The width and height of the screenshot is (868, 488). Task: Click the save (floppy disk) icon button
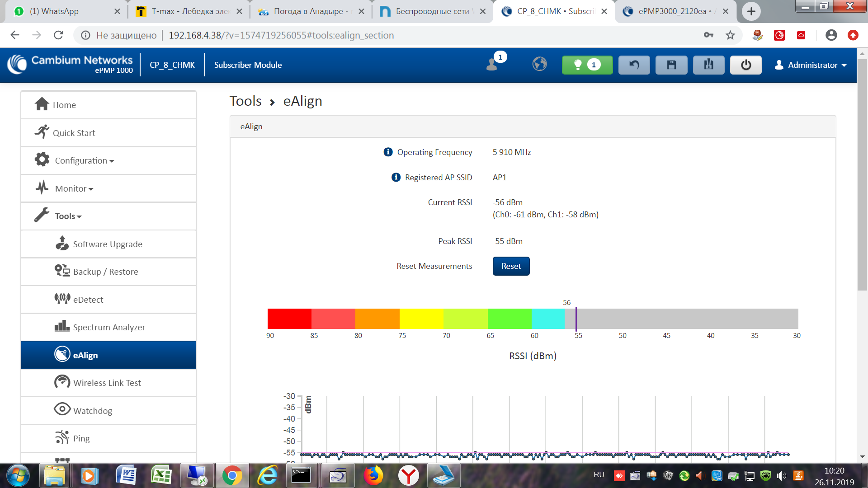pos(671,65)
